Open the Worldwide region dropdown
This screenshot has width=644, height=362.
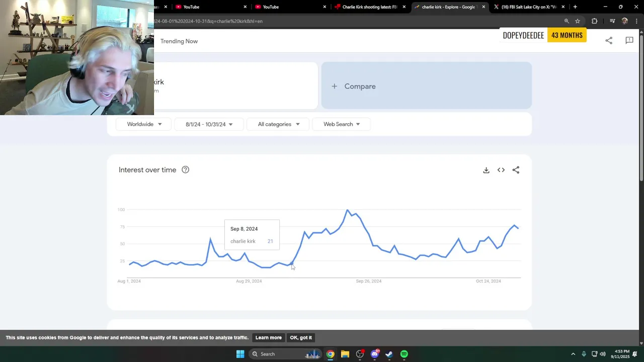tap(144, 124)
